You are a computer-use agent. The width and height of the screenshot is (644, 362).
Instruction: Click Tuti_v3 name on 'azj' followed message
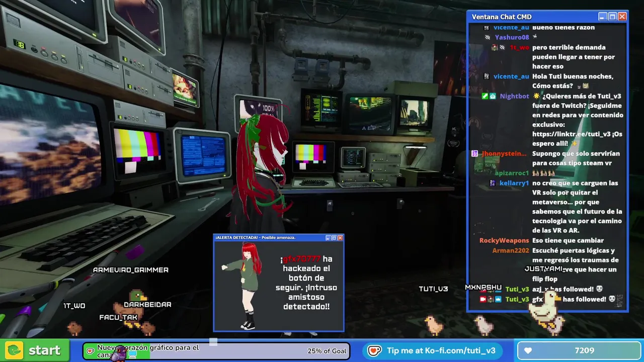click(517, 289)
